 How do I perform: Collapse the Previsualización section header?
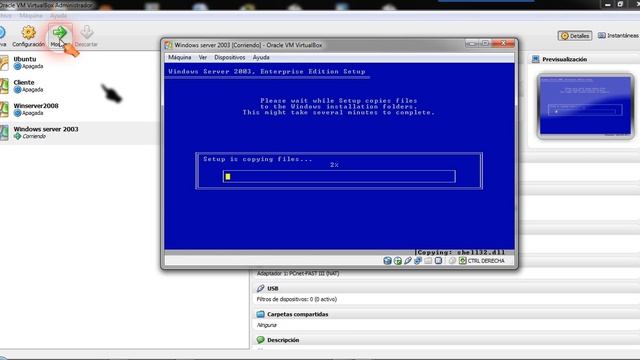coord(584,60)
